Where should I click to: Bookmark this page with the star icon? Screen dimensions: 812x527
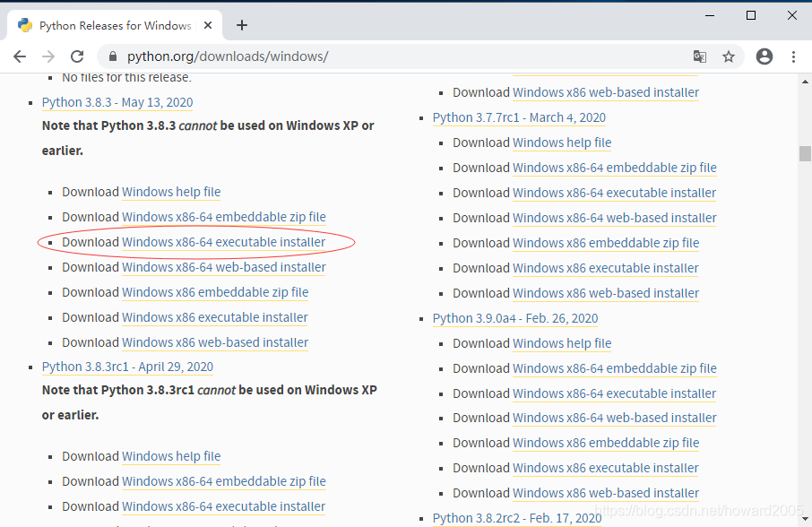729,56
